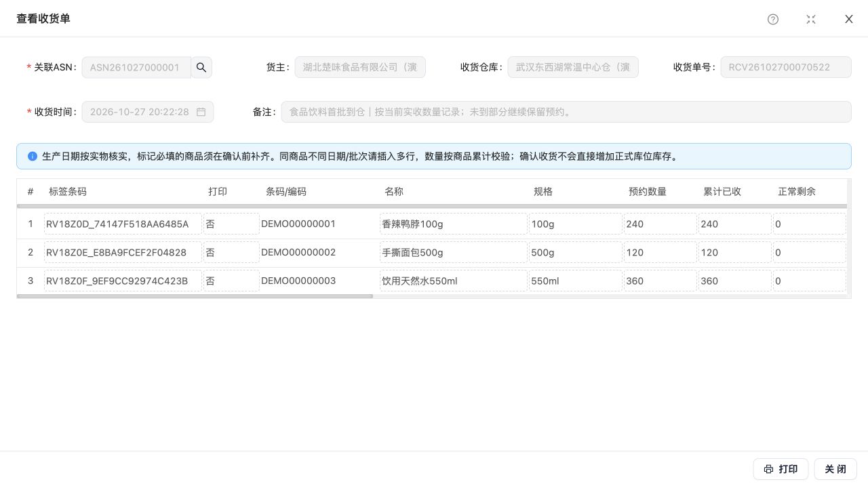Click product name 手撕面包500g
868x488 pixels.
click(x=454, y=252)
